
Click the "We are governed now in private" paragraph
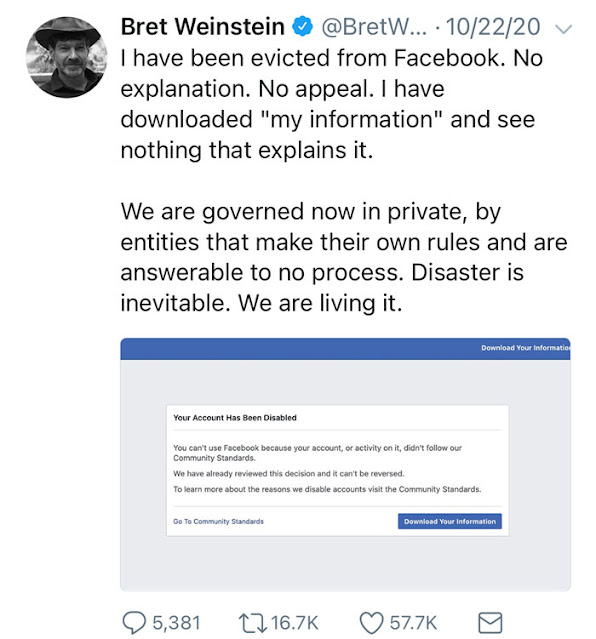344,257
